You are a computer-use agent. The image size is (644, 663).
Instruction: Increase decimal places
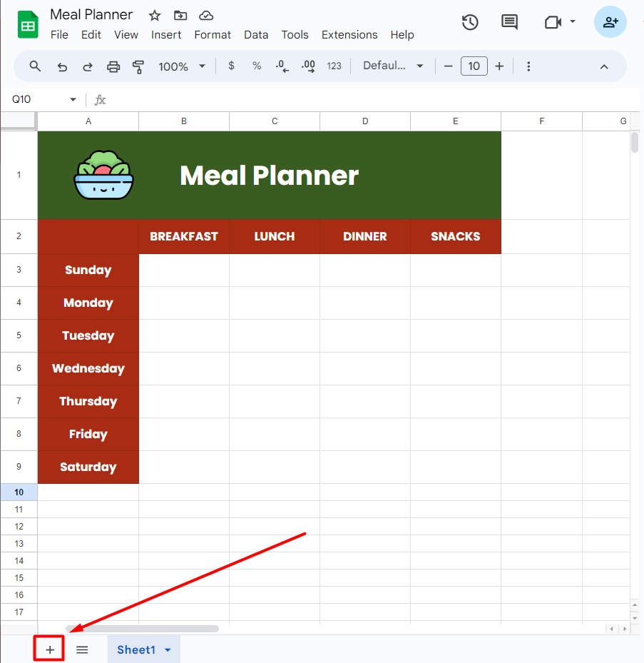(x=308, y=66)
